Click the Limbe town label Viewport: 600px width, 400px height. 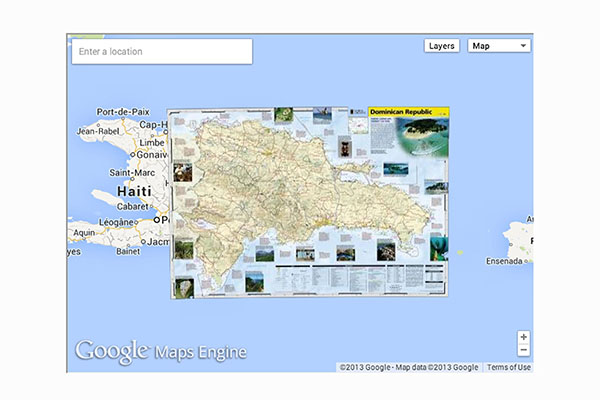point(152,143)
